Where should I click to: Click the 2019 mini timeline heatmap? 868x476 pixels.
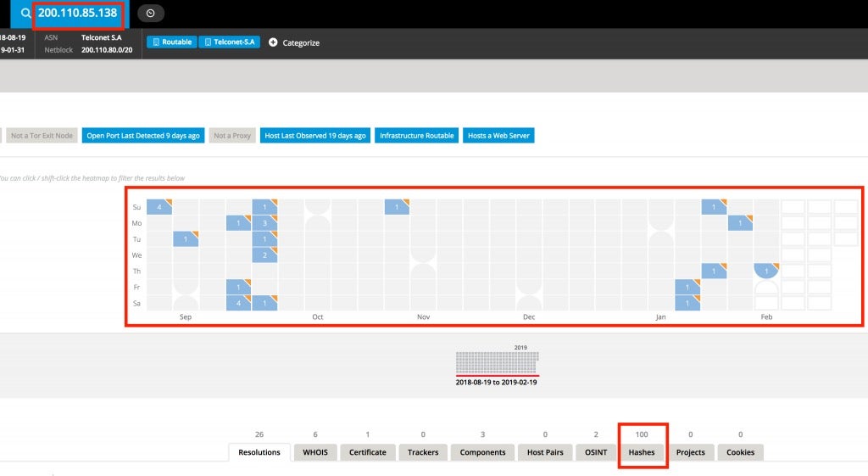click(x=497, y=363)
